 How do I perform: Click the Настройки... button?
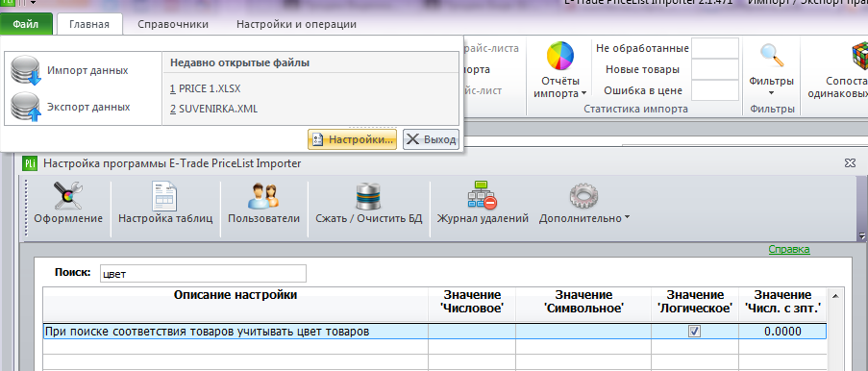point(353,139)
